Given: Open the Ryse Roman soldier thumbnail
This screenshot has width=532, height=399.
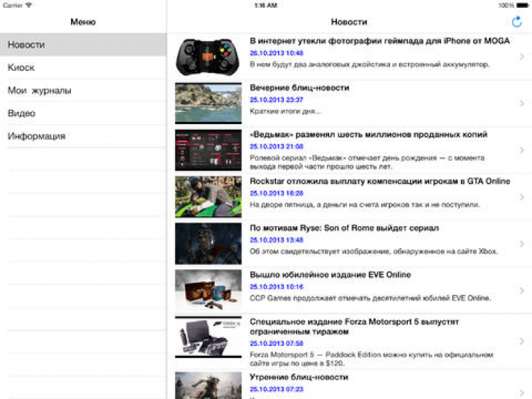Looking at the screenshot, I should coord(208,244).
